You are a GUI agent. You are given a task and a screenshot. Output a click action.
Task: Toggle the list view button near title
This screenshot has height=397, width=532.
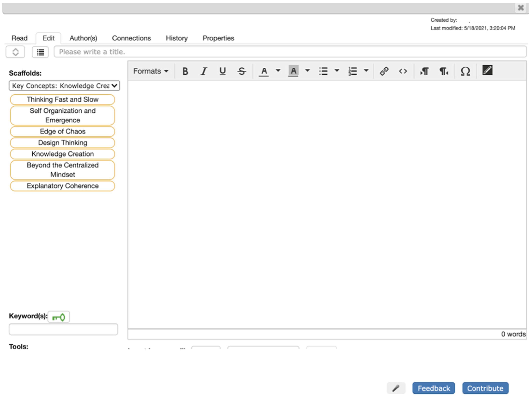(40, 52)
